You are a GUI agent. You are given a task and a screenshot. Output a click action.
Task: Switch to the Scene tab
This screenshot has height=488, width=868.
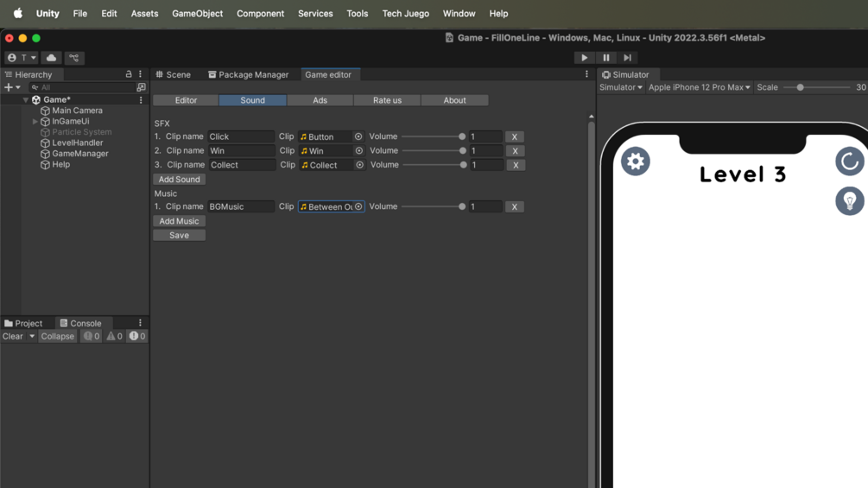174,74
